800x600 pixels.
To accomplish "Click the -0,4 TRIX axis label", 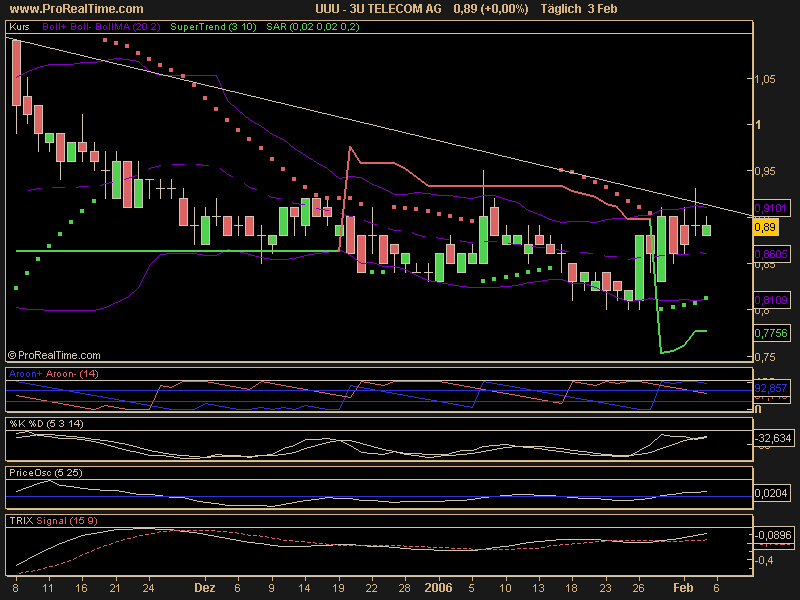I will click(764, 560).
